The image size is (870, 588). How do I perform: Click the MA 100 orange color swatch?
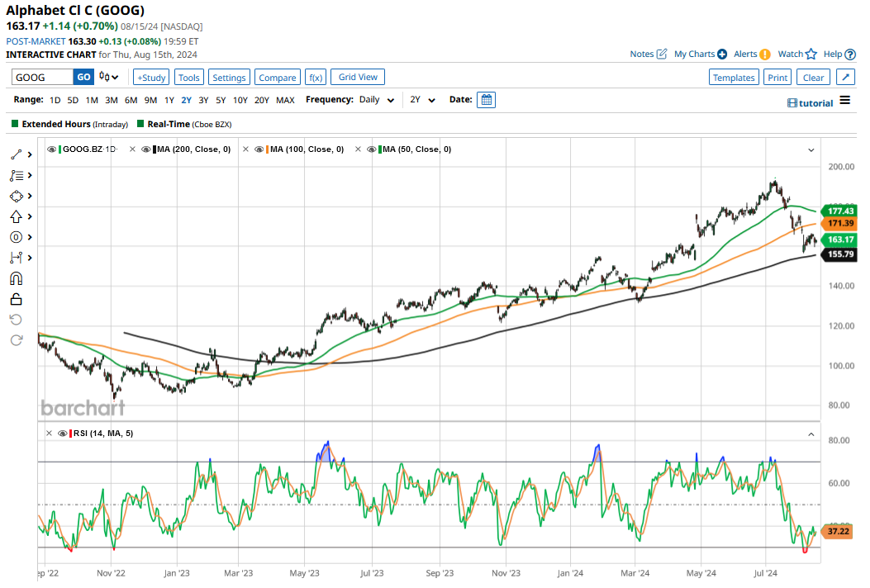click(267, 149)
